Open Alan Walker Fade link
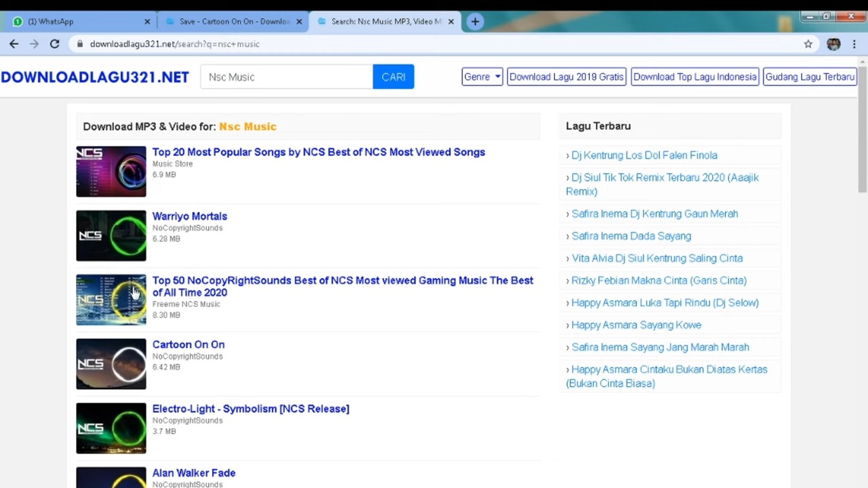The image size is (868, 488). 194,473
